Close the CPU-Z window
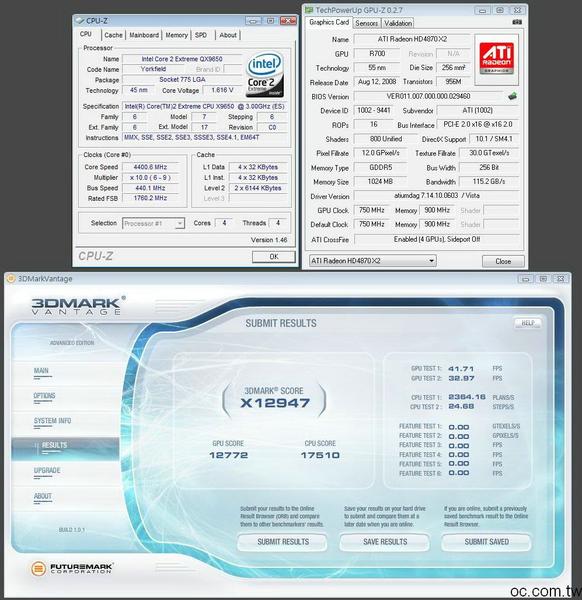The image size is (582, 600). click(x=288, y=21)
